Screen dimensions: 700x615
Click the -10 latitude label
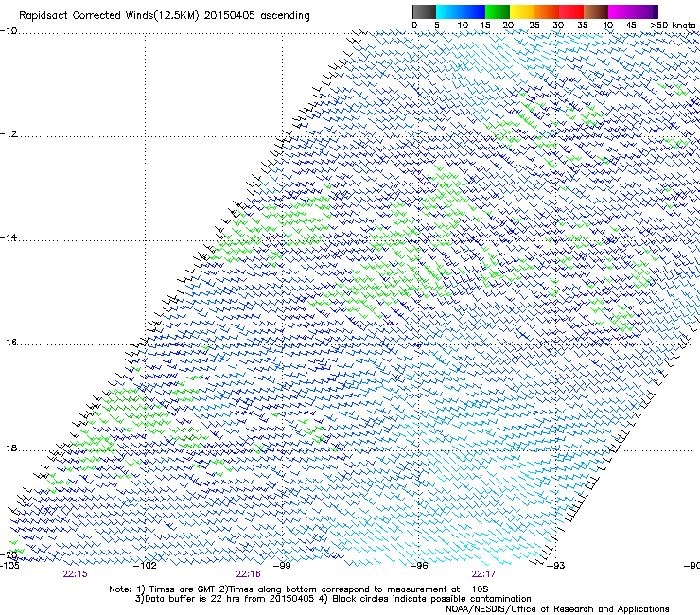[9, 31]
